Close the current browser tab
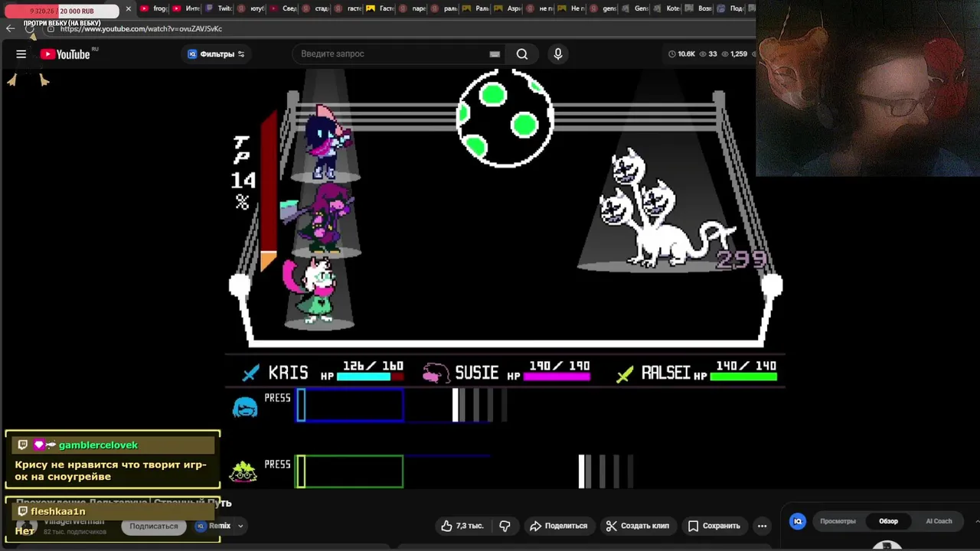980x551 pixels. point(128,8)
